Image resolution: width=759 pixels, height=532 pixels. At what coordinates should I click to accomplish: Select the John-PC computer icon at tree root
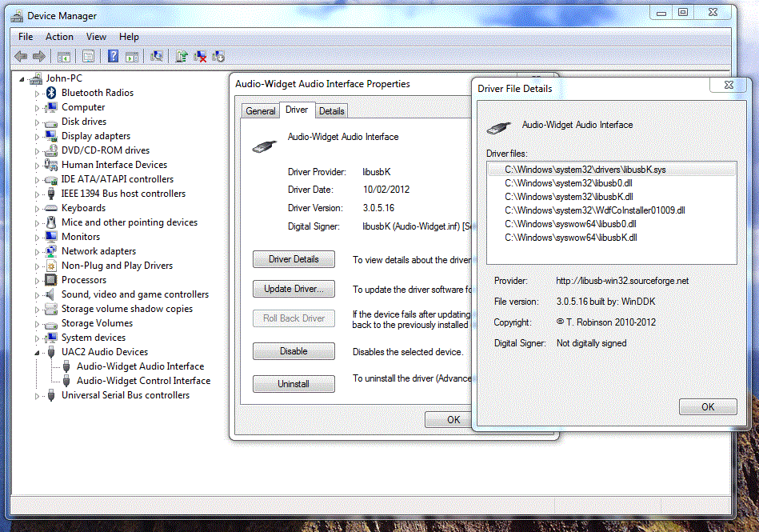[35, 78]
